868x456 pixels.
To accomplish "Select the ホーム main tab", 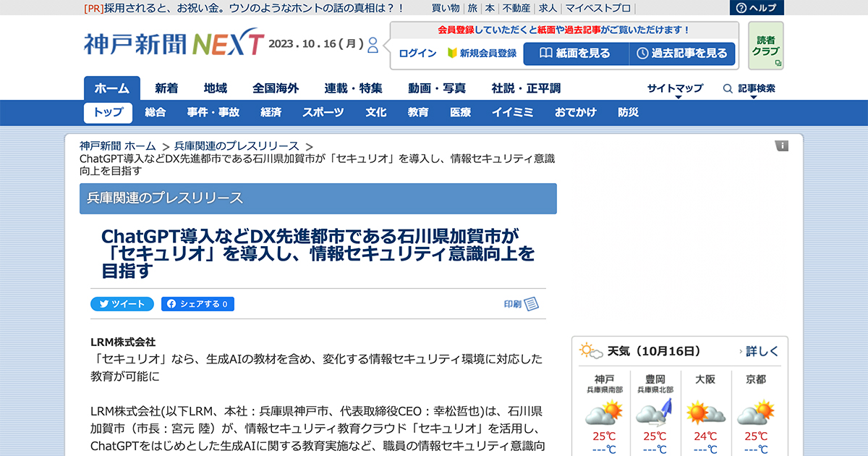I will tap(112, 88).
